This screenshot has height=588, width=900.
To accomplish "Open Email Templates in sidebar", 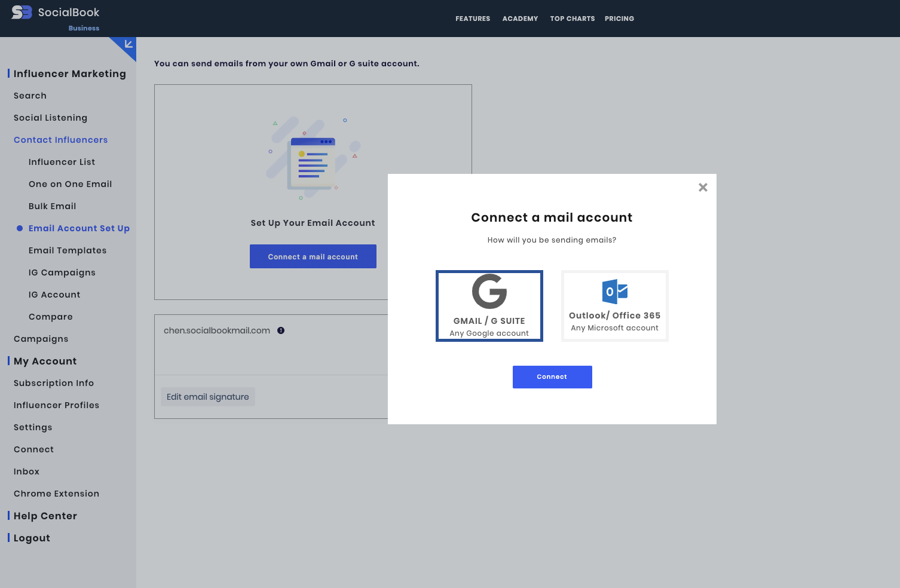I will point(68,250).
